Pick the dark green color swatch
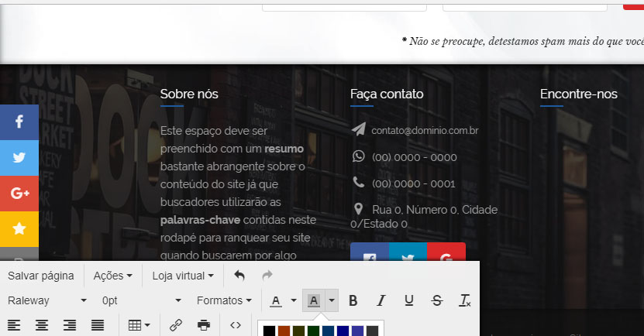 [313, 331]
